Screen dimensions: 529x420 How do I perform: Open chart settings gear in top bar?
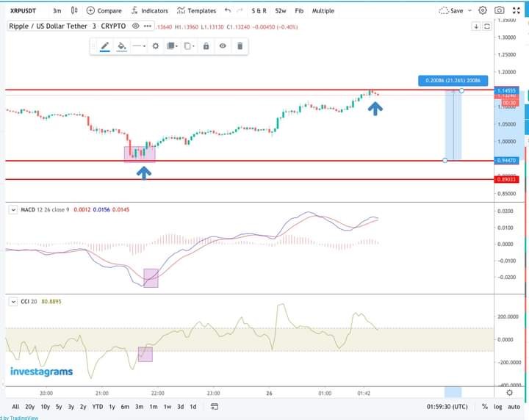pos(483,10)
